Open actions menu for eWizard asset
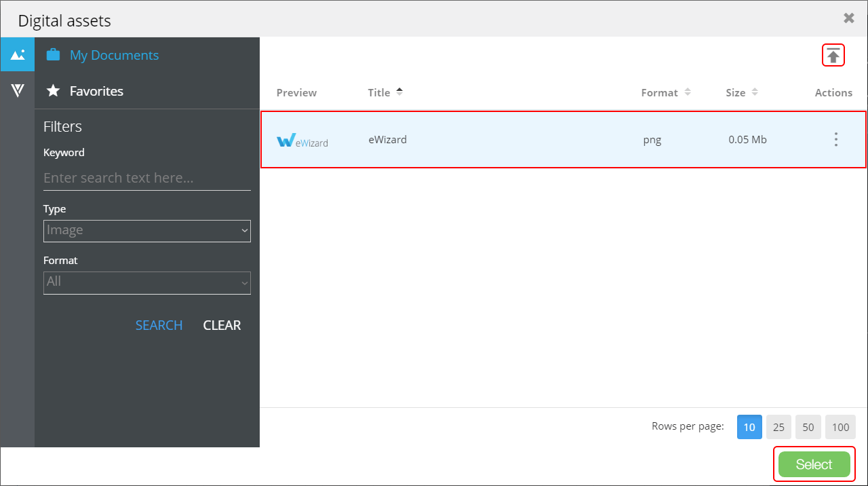868x486 pixels. click(835, 140)
